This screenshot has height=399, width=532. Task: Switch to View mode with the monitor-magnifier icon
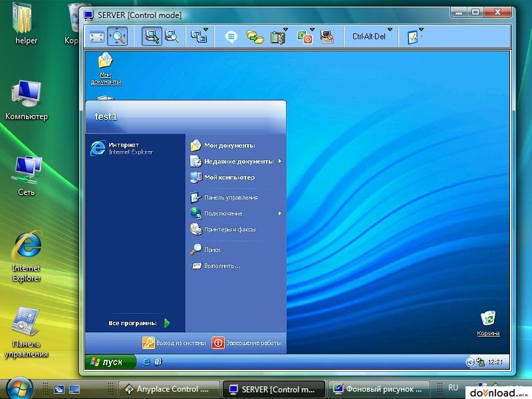coord(172,37)
